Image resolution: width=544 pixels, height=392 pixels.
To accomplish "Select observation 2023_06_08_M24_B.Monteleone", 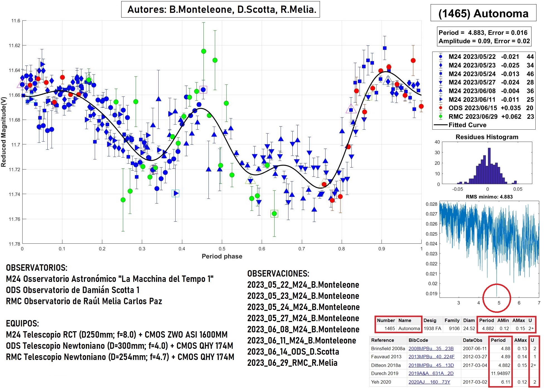I will click(303, 329).
